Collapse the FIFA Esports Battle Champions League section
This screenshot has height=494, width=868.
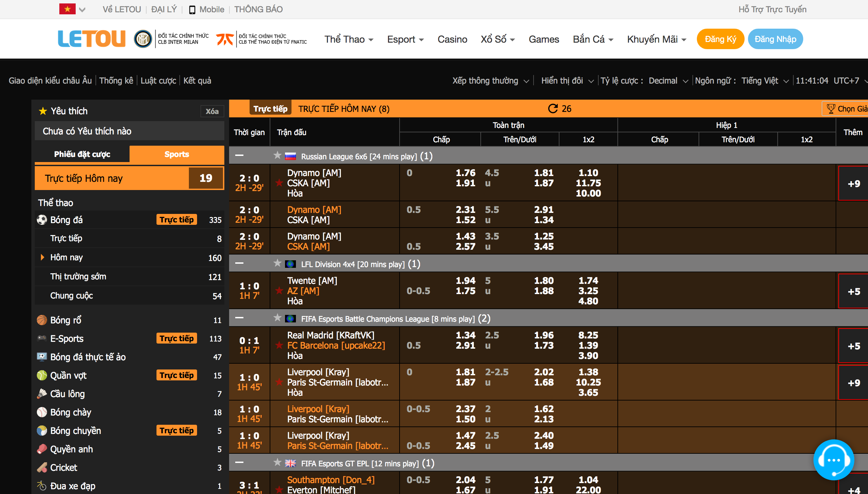(x=239, y=318)
